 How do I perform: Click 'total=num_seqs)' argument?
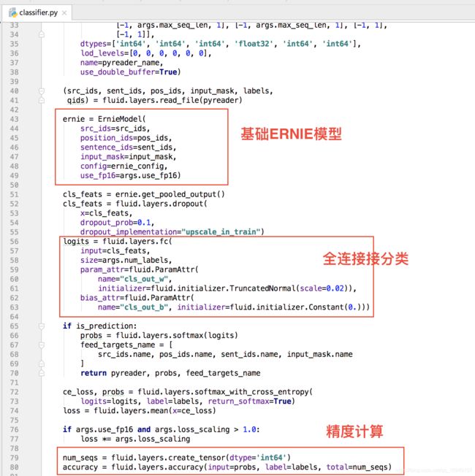click(x=359, y=467)
